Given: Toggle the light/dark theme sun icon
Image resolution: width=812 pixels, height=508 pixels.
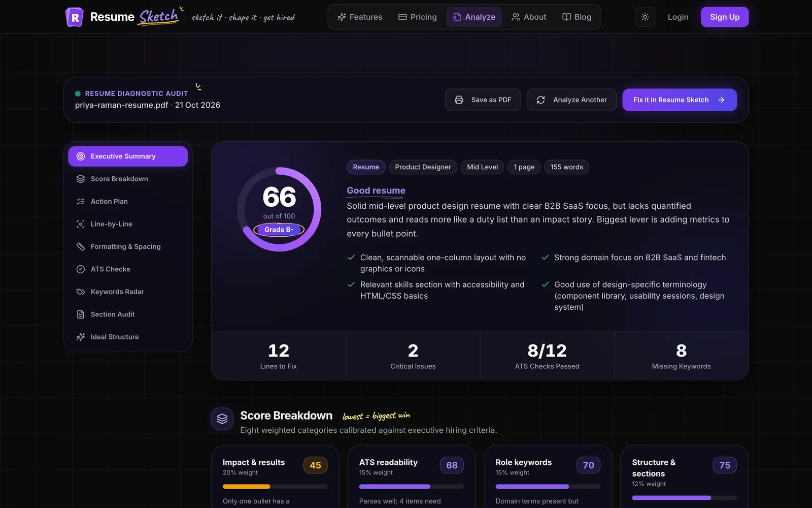Looking at the screenshot, I should (x=645, y=17).
